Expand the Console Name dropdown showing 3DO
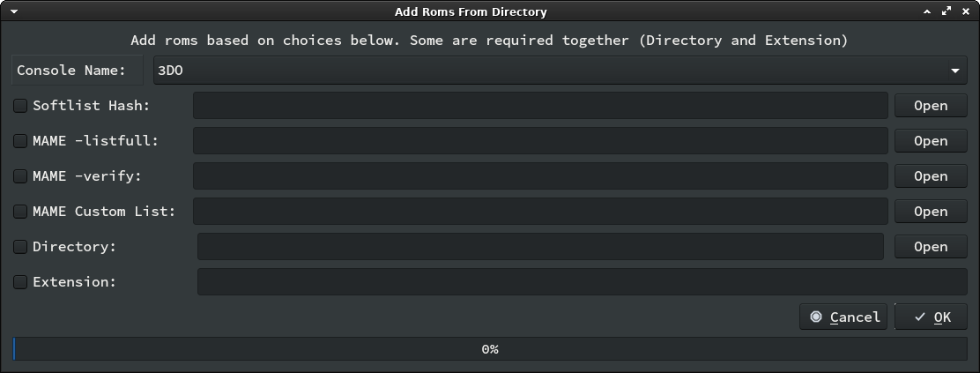 click(x=560, y=71)
